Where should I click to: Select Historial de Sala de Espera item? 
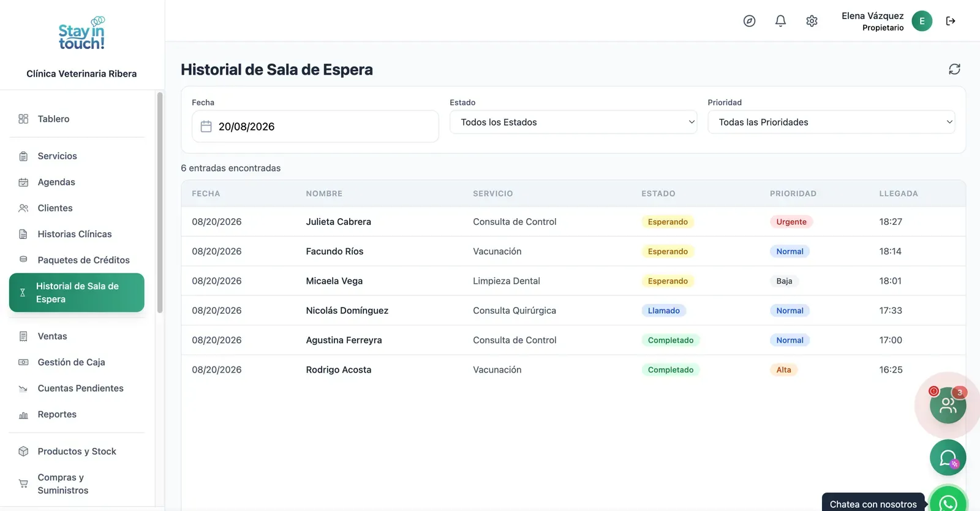(x=77, y=293)
